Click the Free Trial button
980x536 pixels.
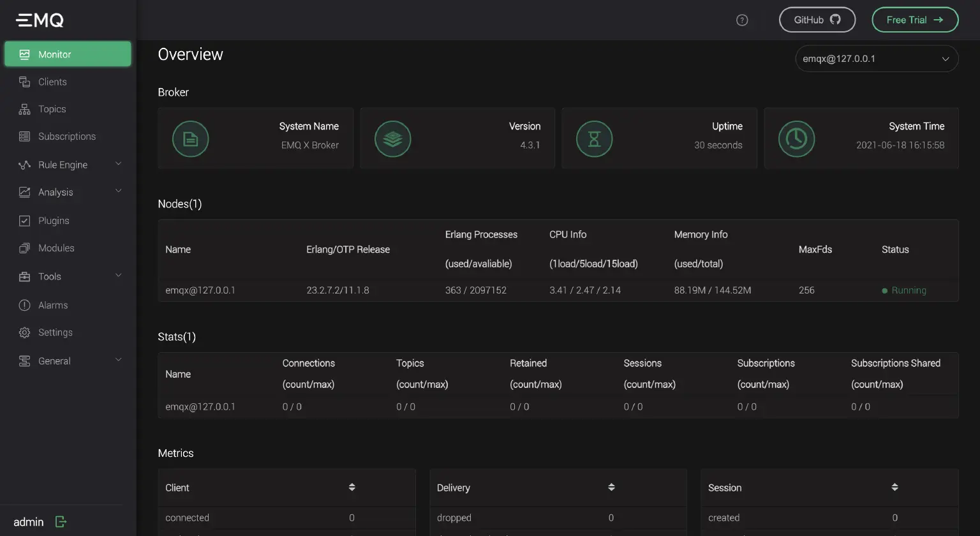pyautogui.click(x=914, y=20)
